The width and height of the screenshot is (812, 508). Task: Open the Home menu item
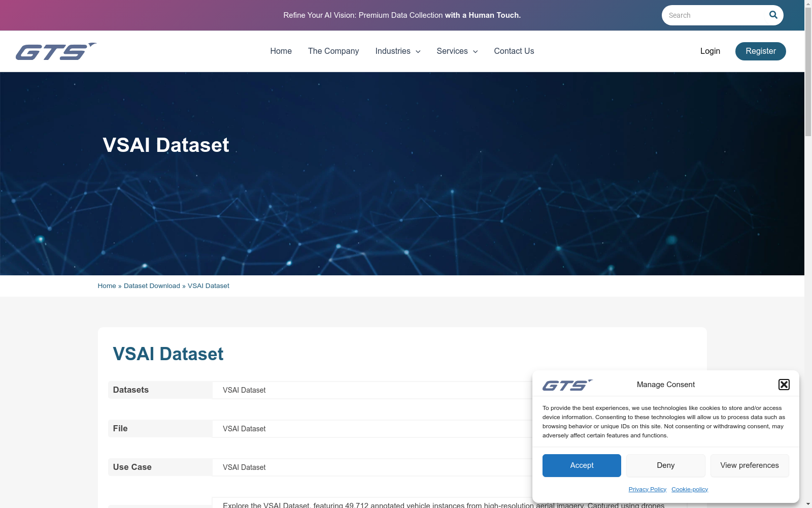pyautogui.click(x=281, y=51)
